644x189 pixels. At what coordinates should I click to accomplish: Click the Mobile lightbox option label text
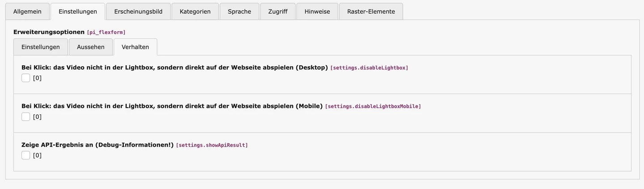coord(172,106)
